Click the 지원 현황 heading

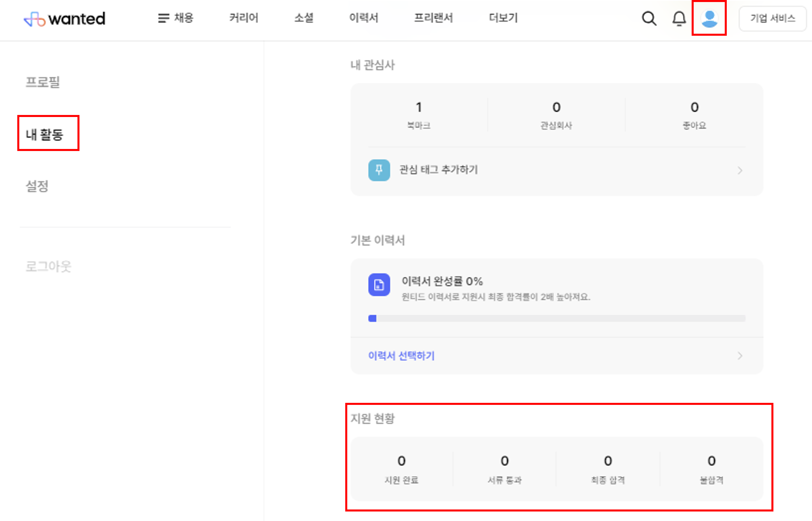pyautogui.click(x=373, y=418)
